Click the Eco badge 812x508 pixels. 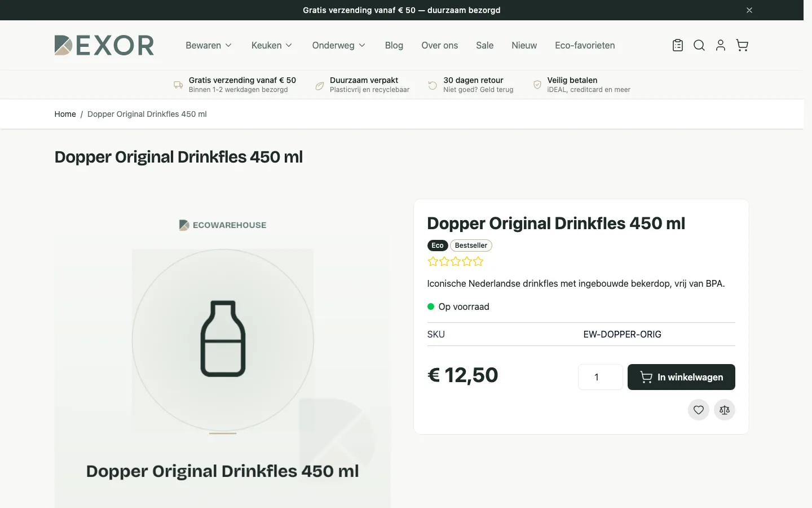[438, 246]
